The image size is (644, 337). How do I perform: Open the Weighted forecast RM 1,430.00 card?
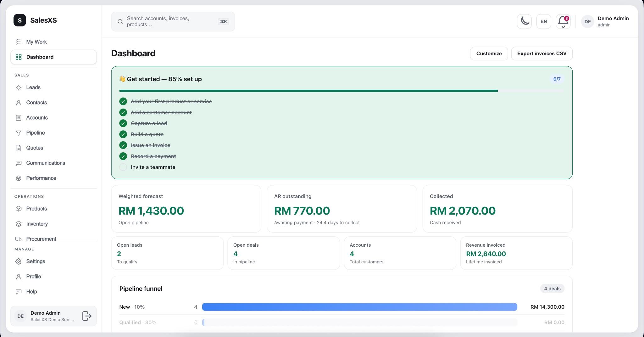pos(186,209)
